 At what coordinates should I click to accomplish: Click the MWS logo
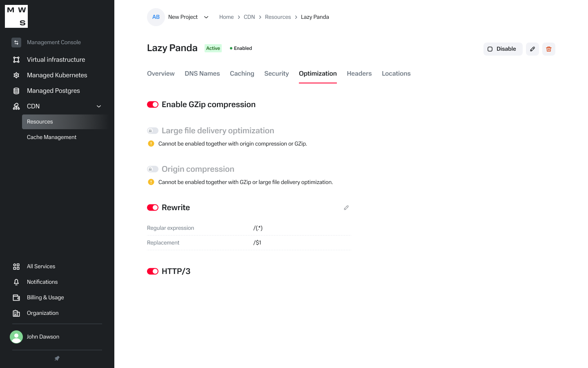(16, 16)
